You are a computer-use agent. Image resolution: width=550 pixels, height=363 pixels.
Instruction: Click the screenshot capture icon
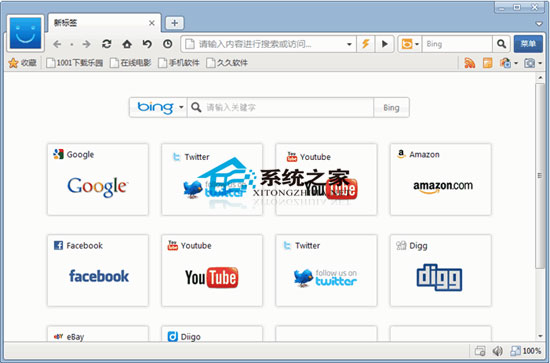pyautogui.click(x=529, y=63)
